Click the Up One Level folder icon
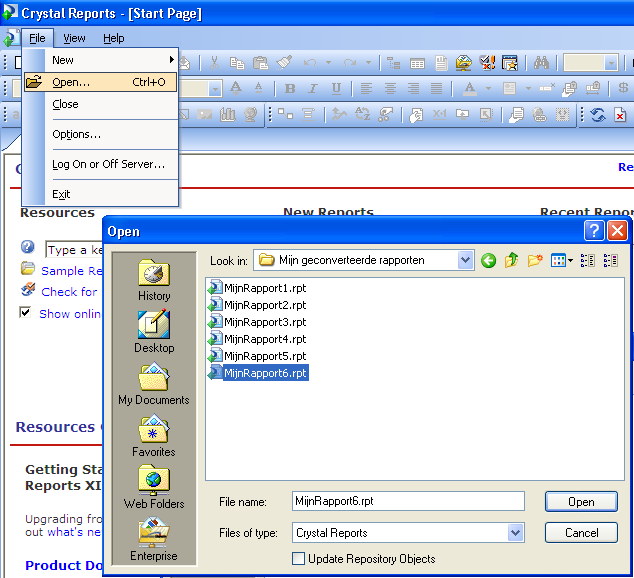 511,260
